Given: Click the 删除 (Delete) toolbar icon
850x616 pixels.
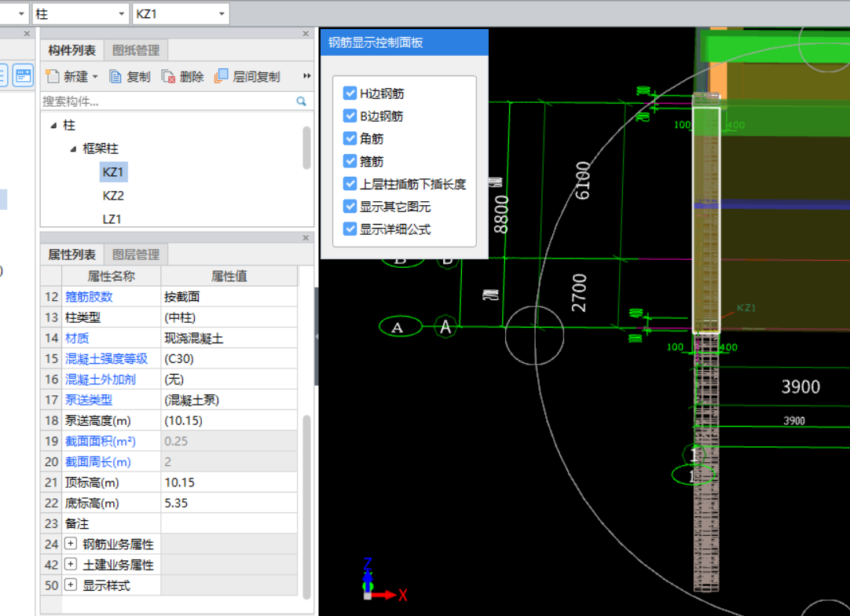Looking at the screenshot, I should pyautogui.click(x=168, y=76).
